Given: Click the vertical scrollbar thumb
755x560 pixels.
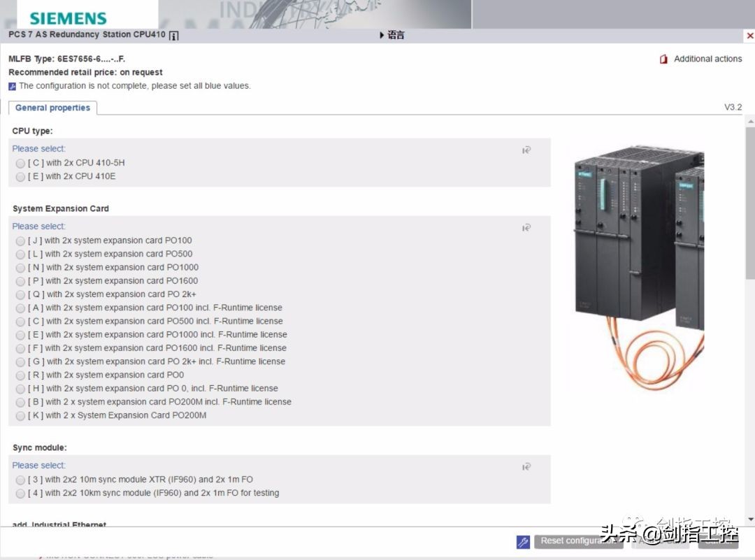Looking at the screenshot, I should [x=750, y=203].
